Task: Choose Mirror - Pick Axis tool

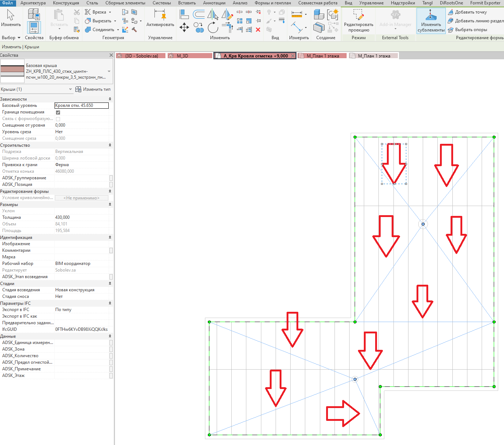Action: 213,15
